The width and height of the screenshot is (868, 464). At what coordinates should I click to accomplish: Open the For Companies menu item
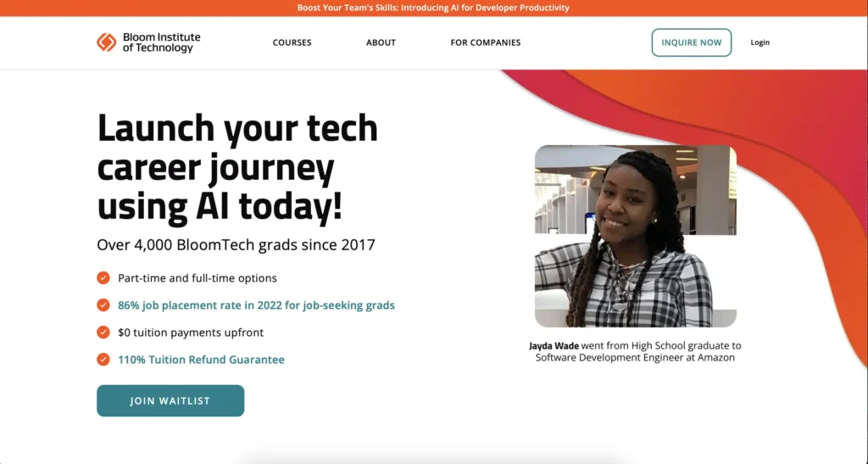(x=486, y=42)
